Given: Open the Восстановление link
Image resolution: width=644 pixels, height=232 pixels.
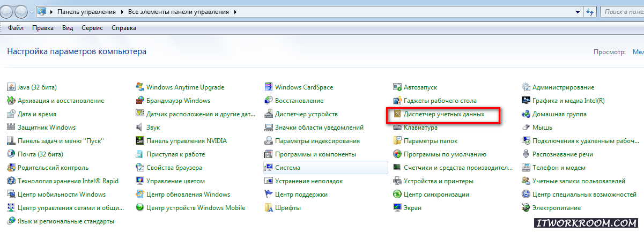Looking at the screenshot, I should point(299,101).
